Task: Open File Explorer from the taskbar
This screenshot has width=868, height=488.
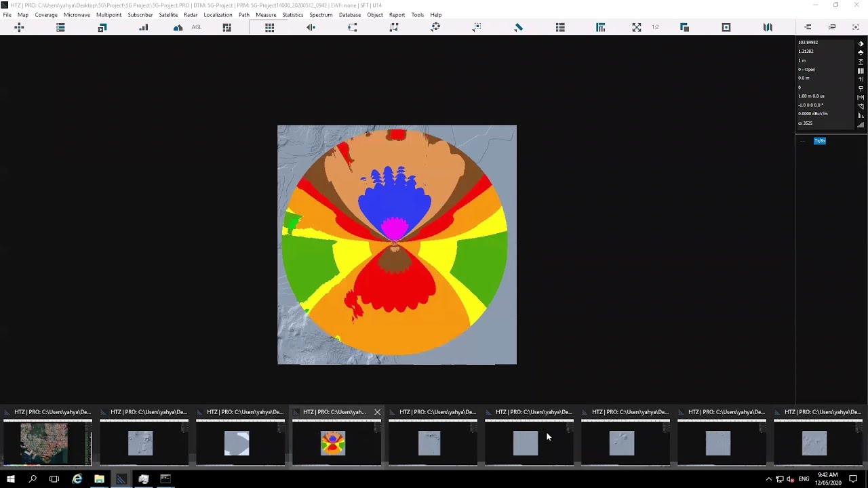Action: [x=99, y=479]
